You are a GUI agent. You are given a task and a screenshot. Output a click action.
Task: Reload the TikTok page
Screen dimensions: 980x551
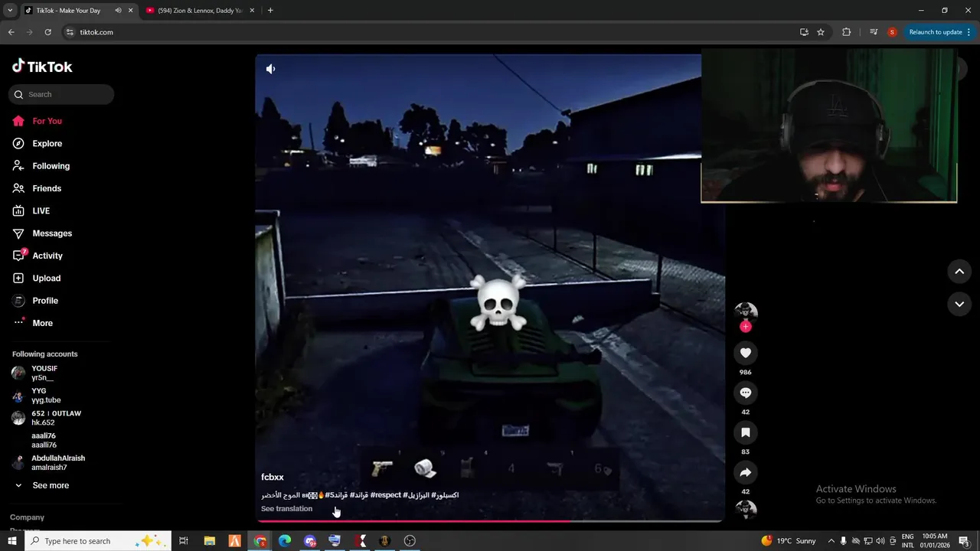tap(47, 32)
